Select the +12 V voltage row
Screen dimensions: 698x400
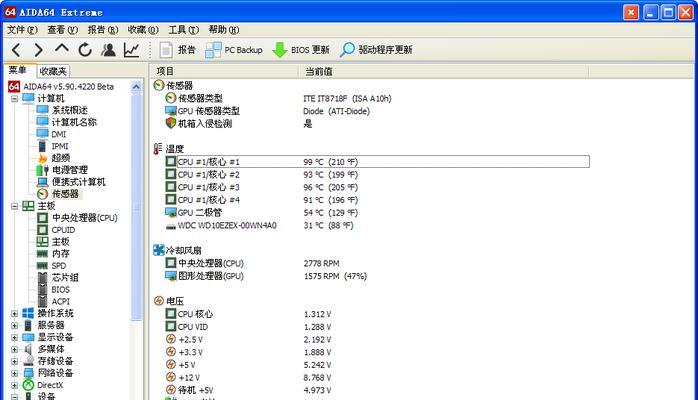377,378
